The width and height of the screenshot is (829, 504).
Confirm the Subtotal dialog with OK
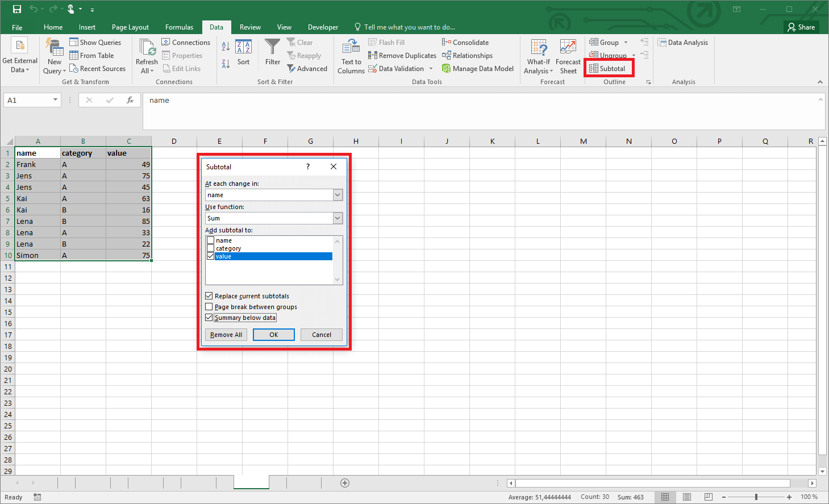273,334
